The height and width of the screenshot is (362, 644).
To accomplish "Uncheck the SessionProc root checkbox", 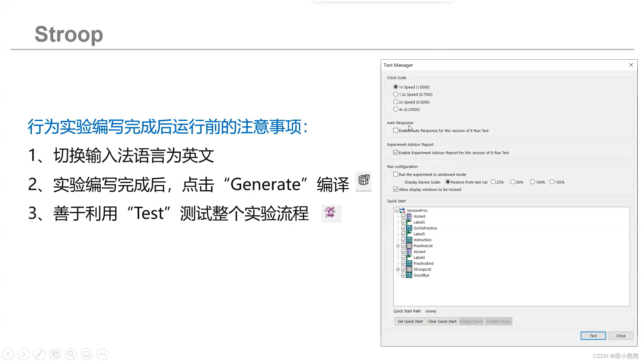I will (397, 210).
